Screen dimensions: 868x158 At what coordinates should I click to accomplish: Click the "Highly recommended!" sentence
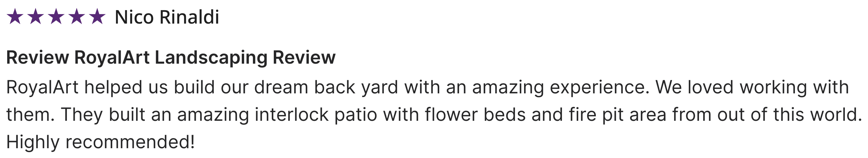101,142
